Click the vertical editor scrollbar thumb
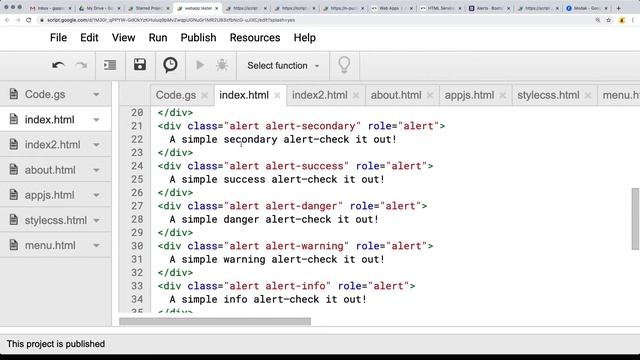 click(x=636, y=218)
